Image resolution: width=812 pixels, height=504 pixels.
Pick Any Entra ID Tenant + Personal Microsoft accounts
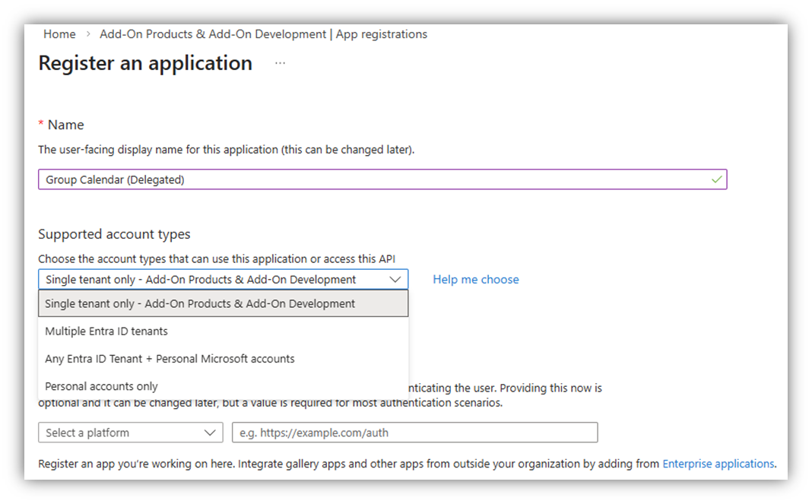pyautogui.click(x=170, y=359)
